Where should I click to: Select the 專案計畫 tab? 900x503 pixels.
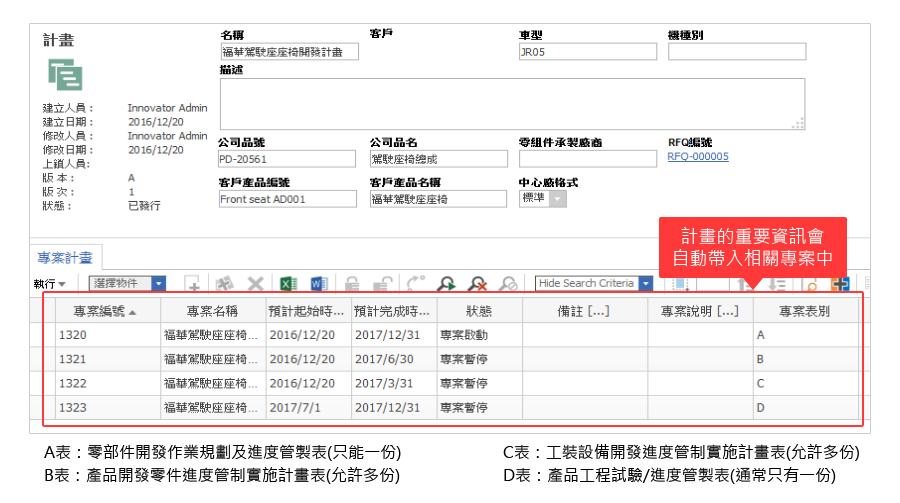[x=66, y=257]
